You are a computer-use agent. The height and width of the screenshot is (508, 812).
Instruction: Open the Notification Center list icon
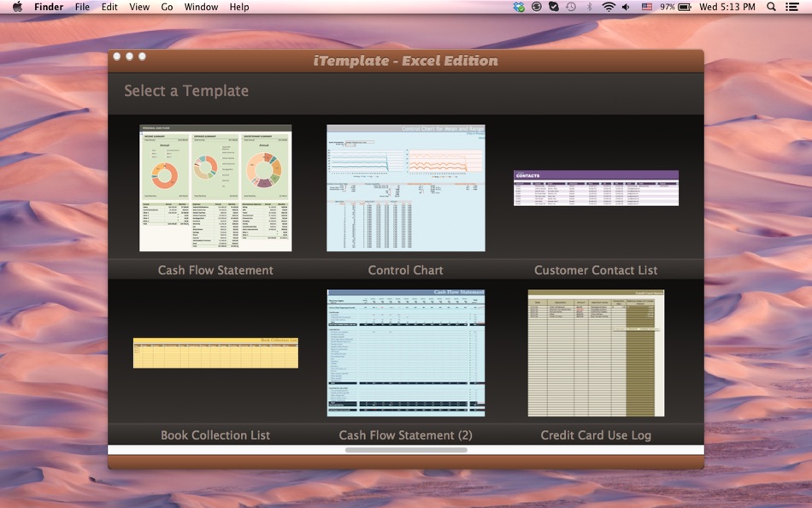[791, 7]
